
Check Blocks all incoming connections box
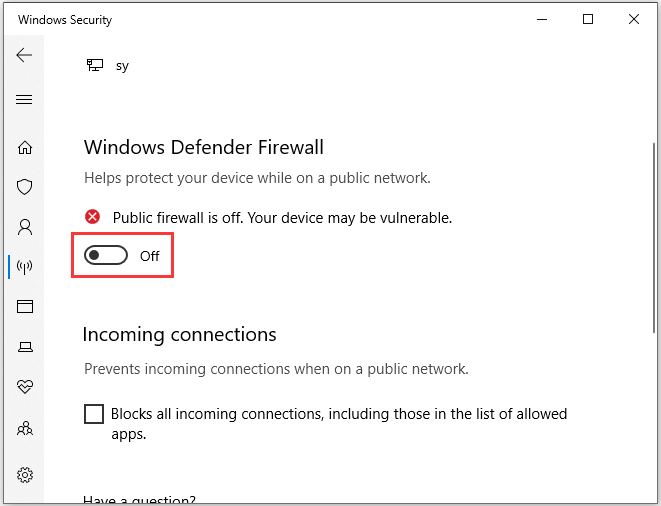coord(94,414)
